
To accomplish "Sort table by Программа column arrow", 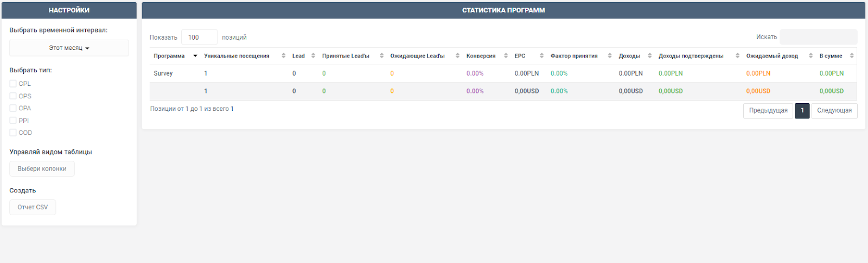I will [195, 56].
